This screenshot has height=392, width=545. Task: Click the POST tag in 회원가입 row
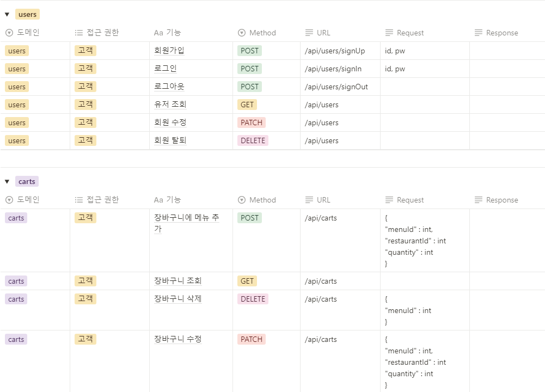pos(249,51)
